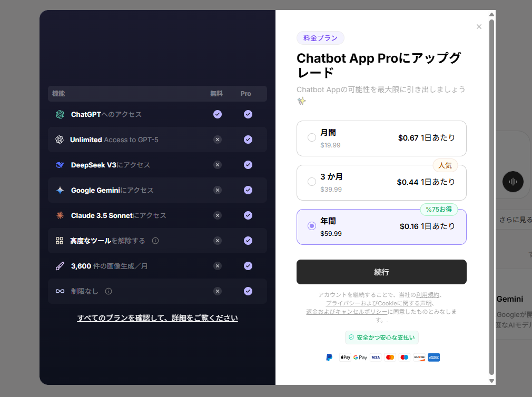Click the Pro checkmark for Google Gemini
Screen dimensions: 532x397
click(x=248, y=190)
